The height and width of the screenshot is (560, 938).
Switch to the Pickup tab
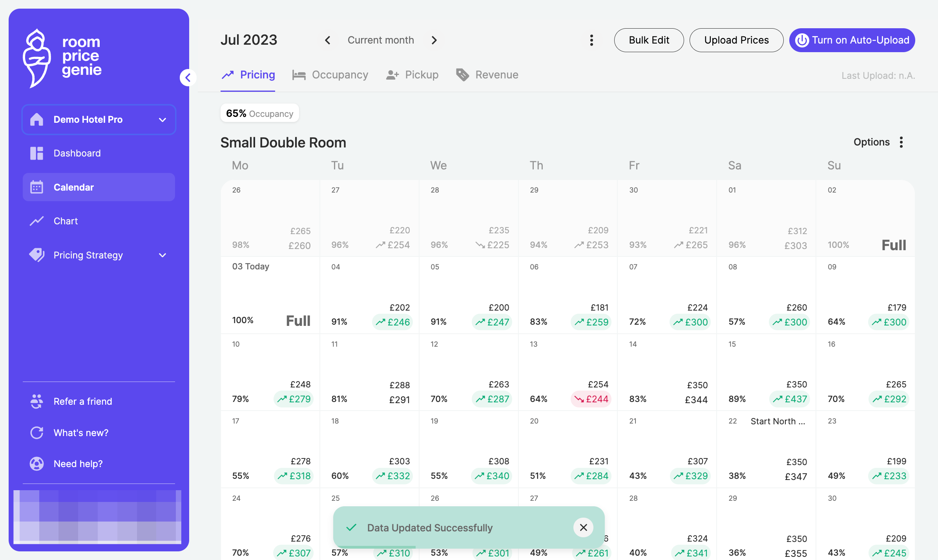click(412, 75)
